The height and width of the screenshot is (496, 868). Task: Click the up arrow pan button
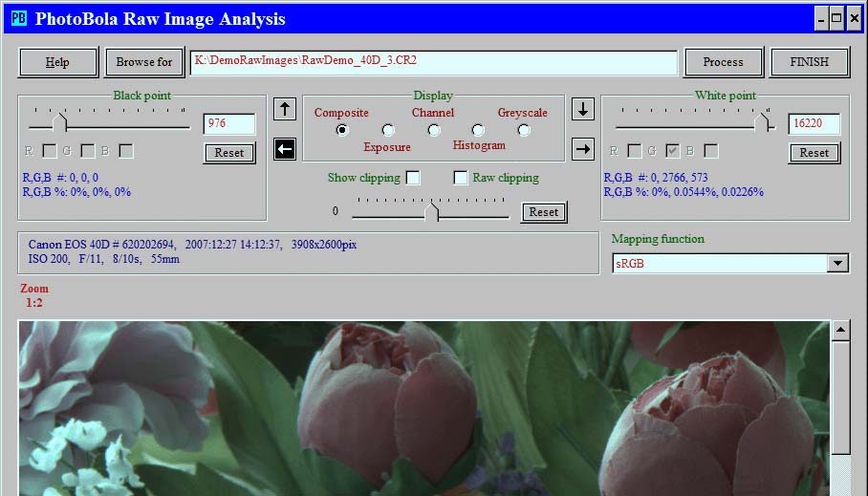point(284,109)
